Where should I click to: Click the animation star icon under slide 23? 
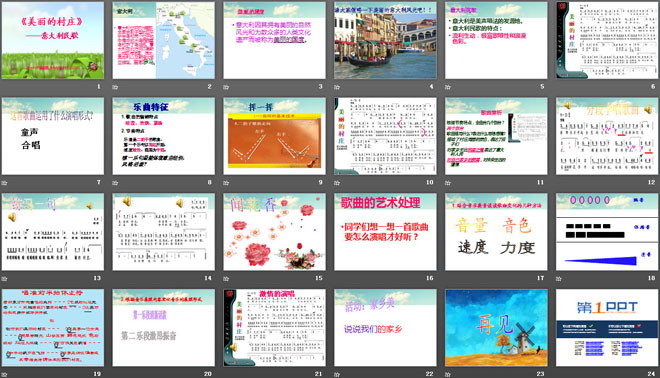[448, 374]
